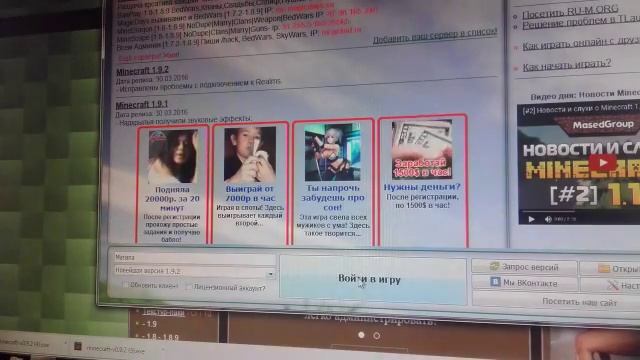Select second carousel dot in background page
The width and height of the screenshot is (640, 360).
(377, 336)
